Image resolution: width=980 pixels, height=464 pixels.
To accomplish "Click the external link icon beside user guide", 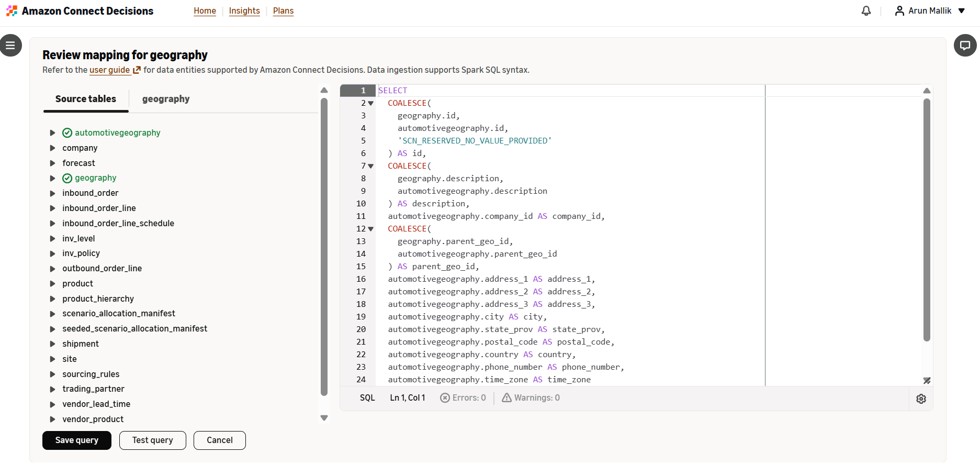I will [137, 70].
